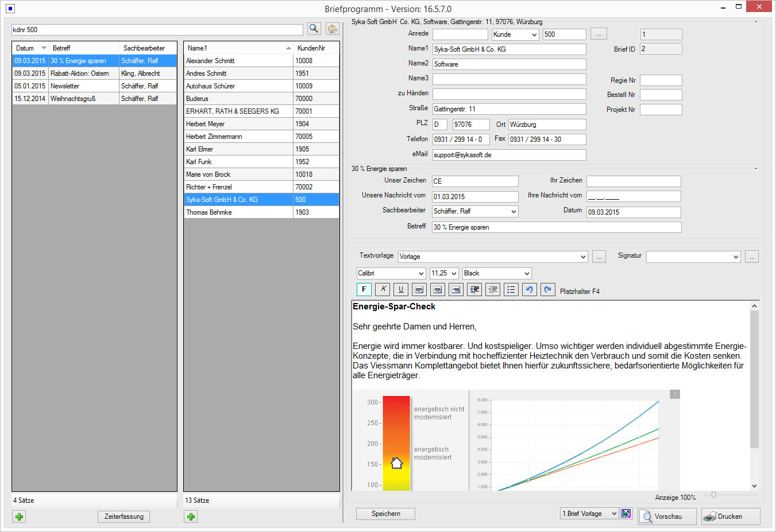Click the magnifier search icon next to search field
Image resolution: width=776 pixels, height=532 pixels.
pyautogui.click(x=314, y=29)
